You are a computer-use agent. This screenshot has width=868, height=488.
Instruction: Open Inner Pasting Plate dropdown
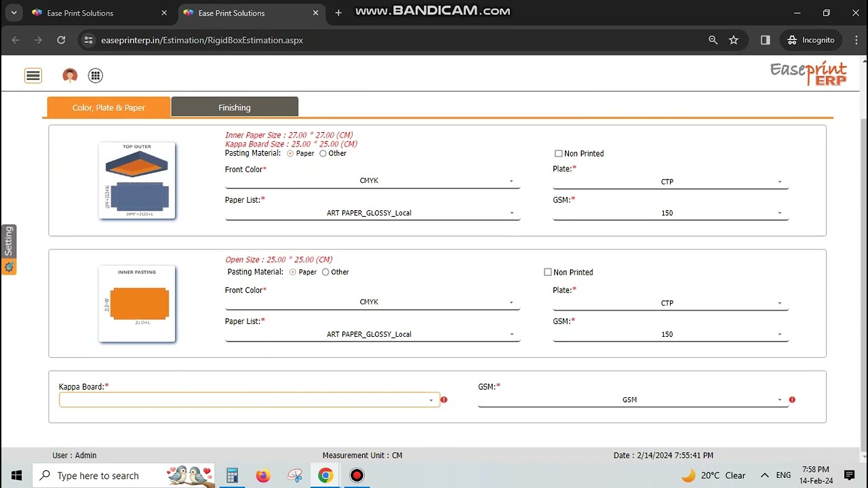[x=671, y=303]
